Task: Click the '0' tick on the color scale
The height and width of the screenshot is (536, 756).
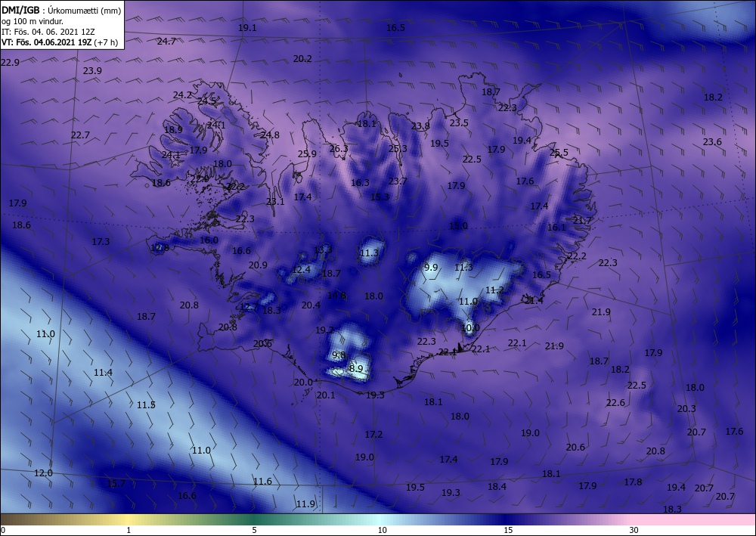Action: (x=3, y=530)
